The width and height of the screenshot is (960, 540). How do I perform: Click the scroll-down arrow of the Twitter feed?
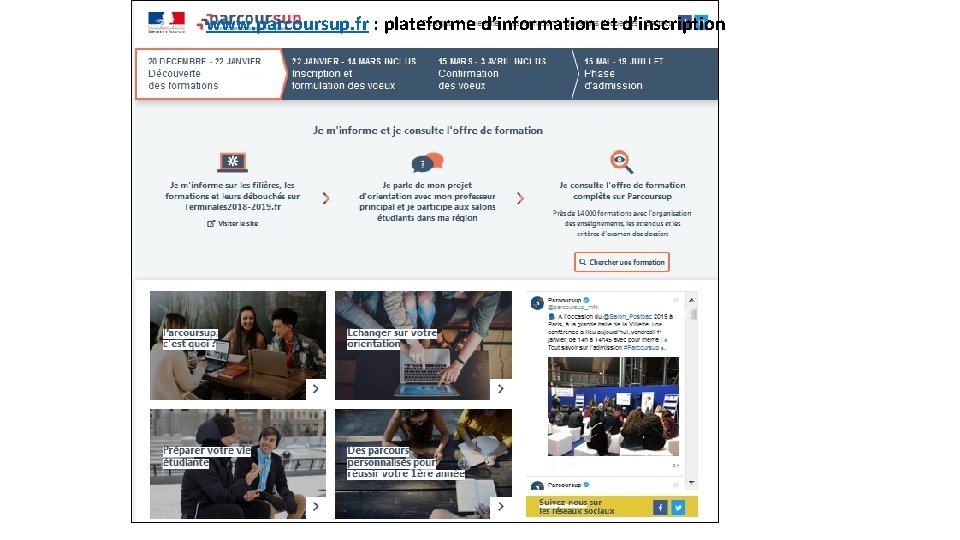point(691,483)
